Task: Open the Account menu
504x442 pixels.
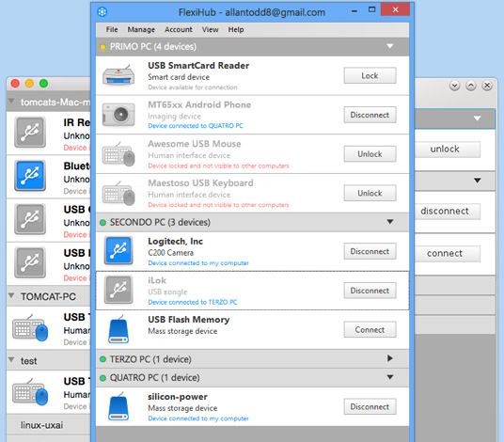Action: coord(179,29)
